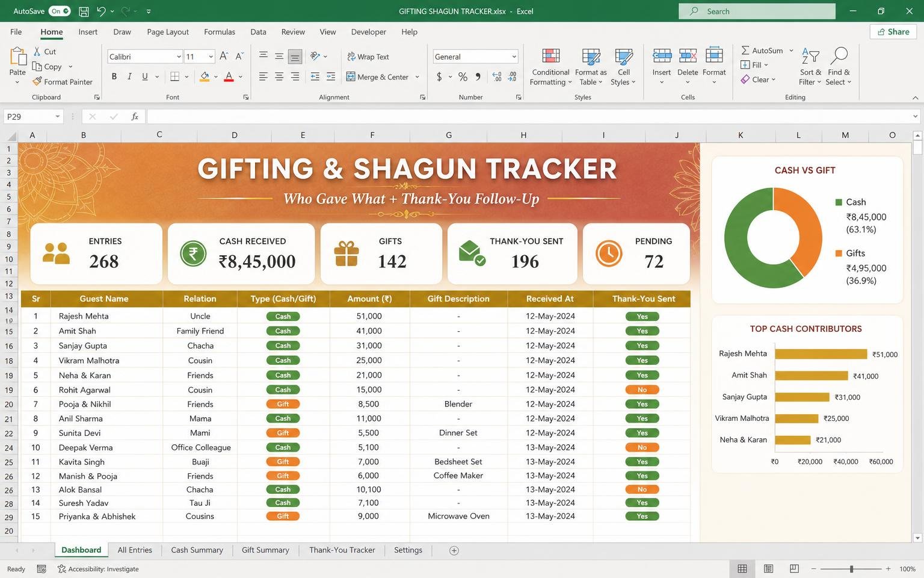Viewport: 924px width, 578px height.
Task: Open the File menu
Action: 16,32
